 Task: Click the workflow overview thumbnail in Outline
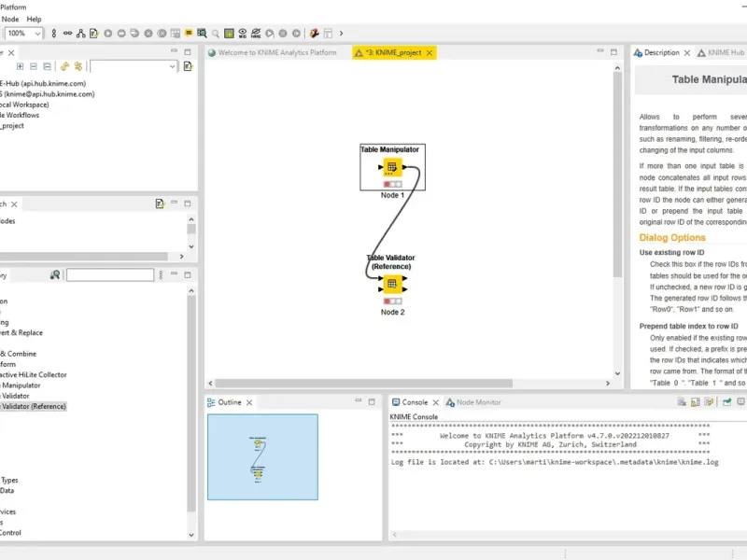262,457
